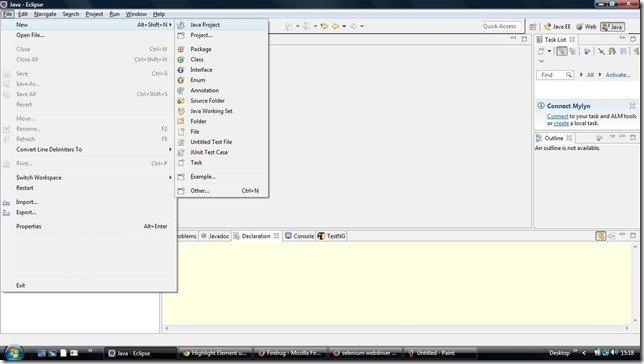Open the Forward history dropdown arrow
This screenshot has height=364, width=644.
[x=362, y=26]
